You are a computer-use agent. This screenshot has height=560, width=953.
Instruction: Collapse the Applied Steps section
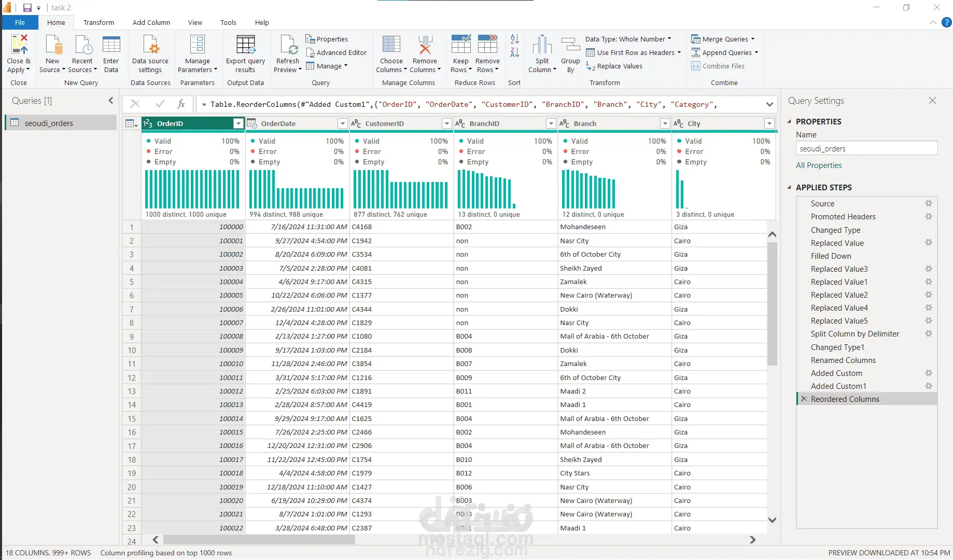(789, 187)
